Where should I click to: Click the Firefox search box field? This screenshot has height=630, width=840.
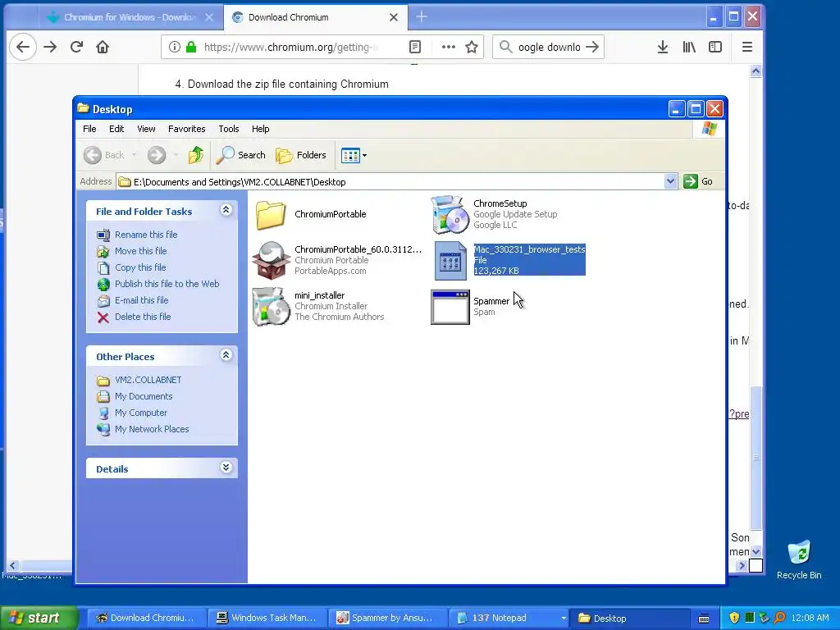click(x=549, y=47)
